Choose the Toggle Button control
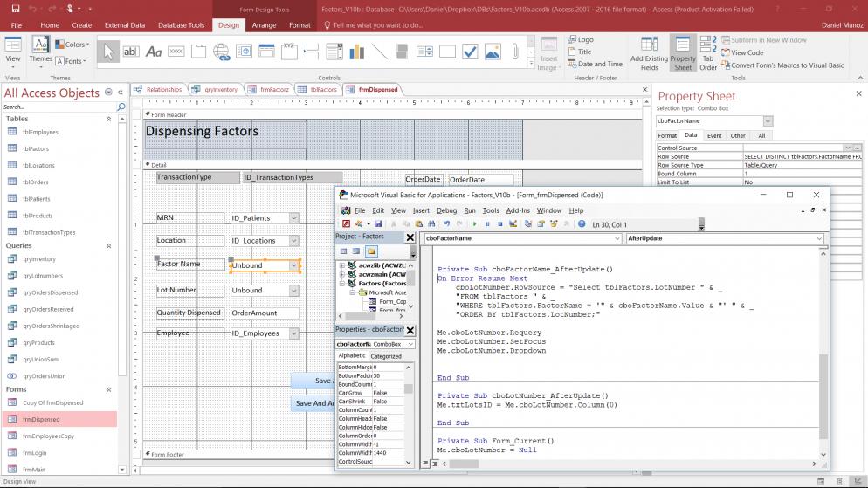Screen dimensions: 868x488 pyautogui.click(x=403, y=52)
